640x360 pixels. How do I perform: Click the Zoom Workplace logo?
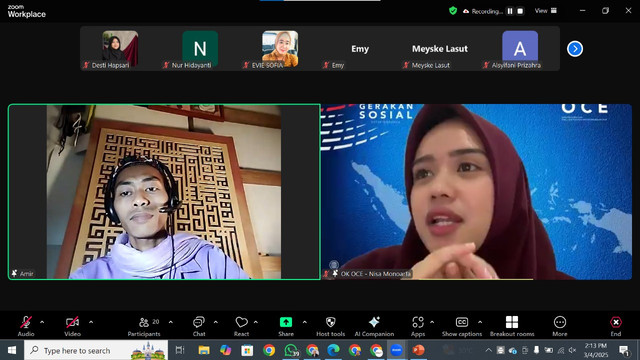point(27,11)
